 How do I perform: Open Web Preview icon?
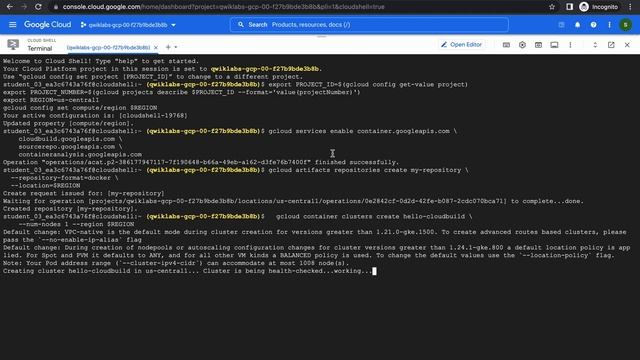coord(538,45)
